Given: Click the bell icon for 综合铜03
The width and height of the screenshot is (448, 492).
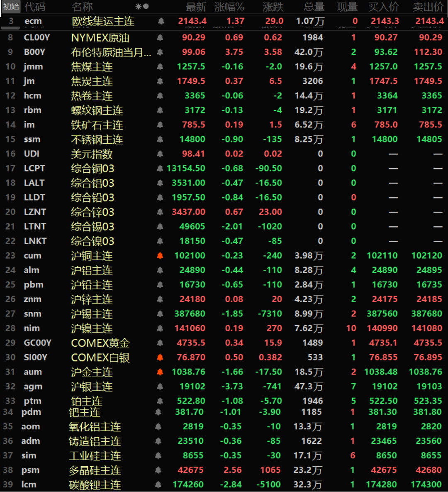Looking at the screenshot, I should point(160,169).
